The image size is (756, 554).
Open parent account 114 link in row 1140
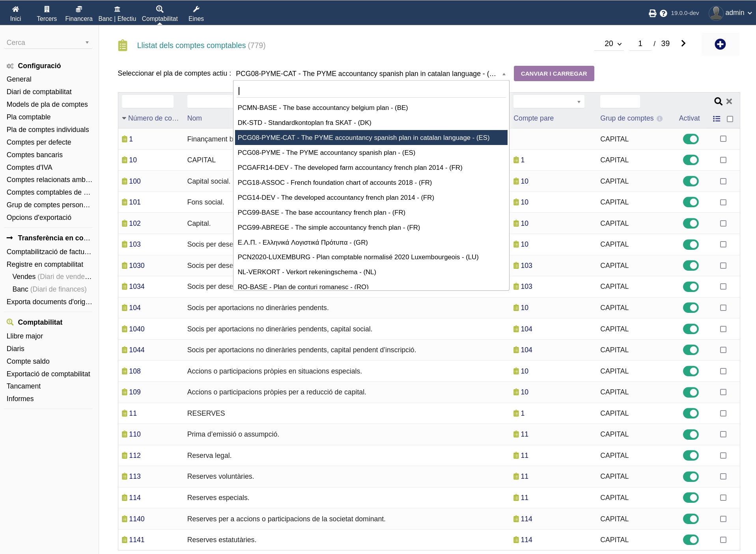pyautogui.click(x=526, y=519)
